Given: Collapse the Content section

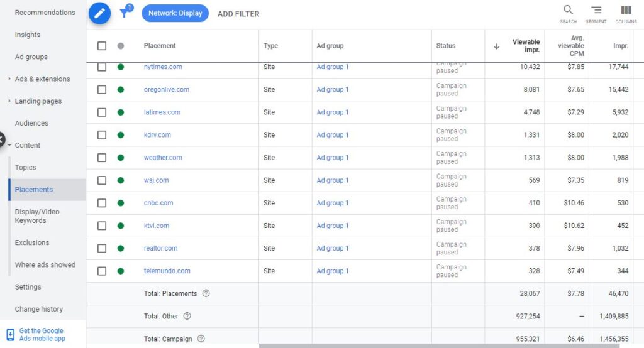Looking at the screenshot, I should (x=9, y=145).
